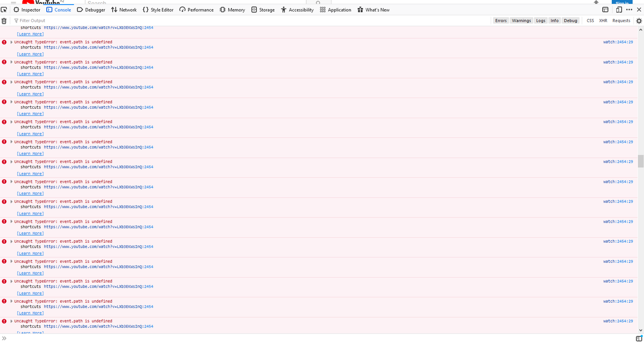Click the scrollbar down arrow
Screen dimensions: 644x349
tap(641, 330)
